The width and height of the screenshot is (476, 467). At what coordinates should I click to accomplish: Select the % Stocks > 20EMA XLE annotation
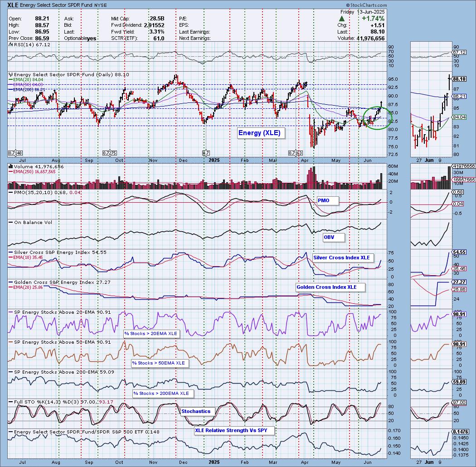click(151, 333)
